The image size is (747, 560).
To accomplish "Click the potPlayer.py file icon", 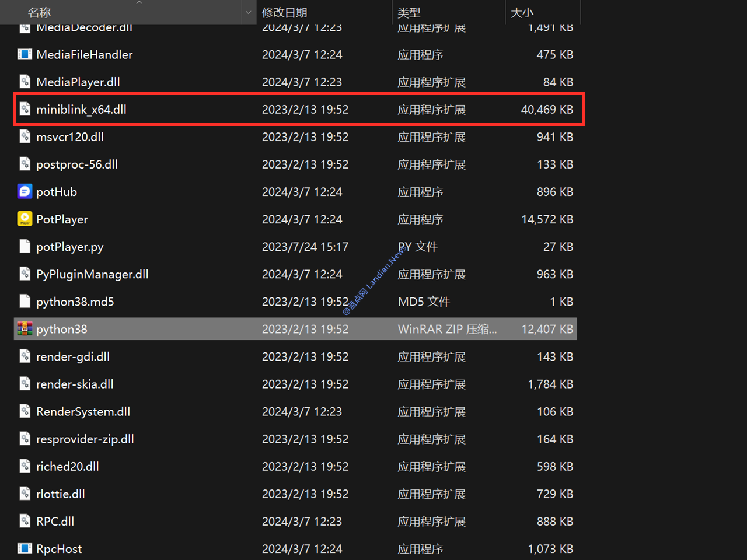I will click(25, 246).
